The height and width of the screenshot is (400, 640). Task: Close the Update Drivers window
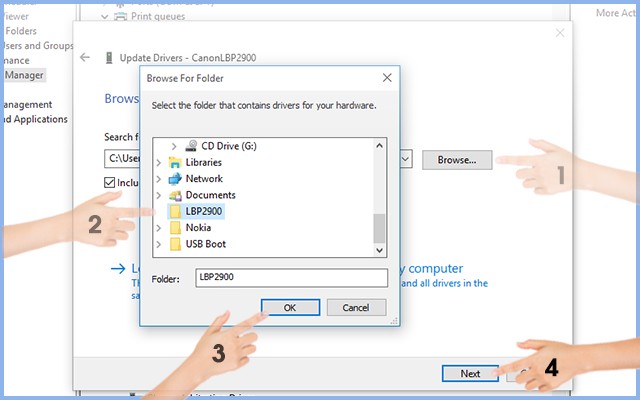[560, 33]
